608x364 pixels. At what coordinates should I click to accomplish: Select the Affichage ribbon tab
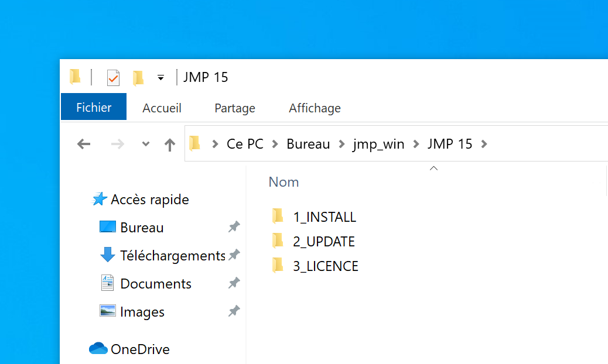coord(315,108)
